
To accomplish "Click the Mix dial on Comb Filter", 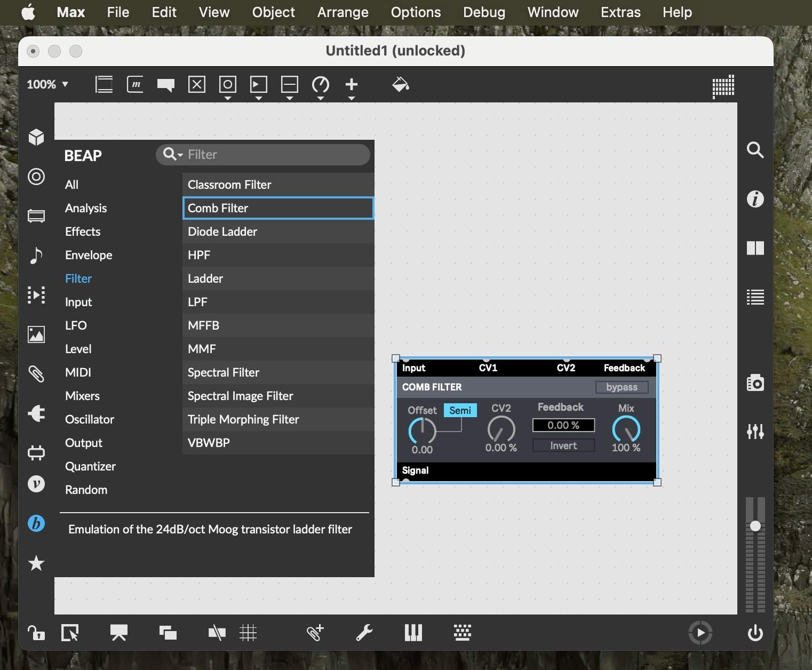I will point(626,429).
